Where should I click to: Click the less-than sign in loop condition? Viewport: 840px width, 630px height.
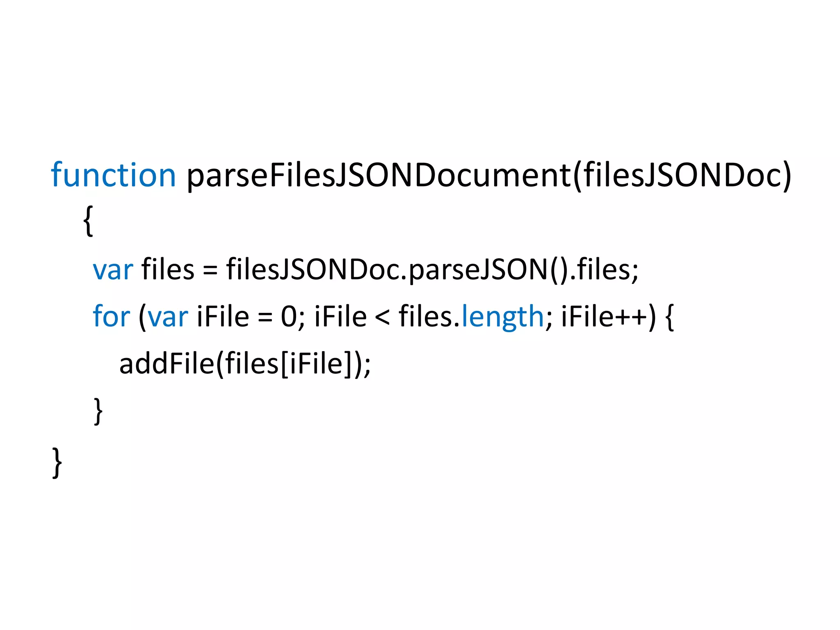(x=383, y=317)
